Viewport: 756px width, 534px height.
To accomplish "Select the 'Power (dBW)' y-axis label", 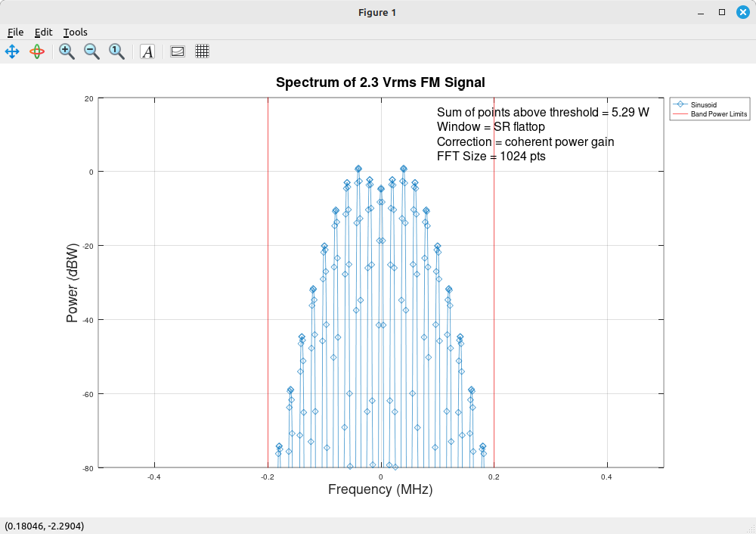I will click(x=73, y=283).
